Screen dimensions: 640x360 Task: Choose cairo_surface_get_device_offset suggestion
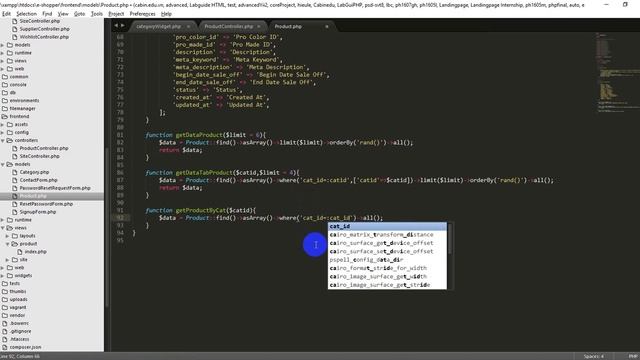(x=387, y=243)
